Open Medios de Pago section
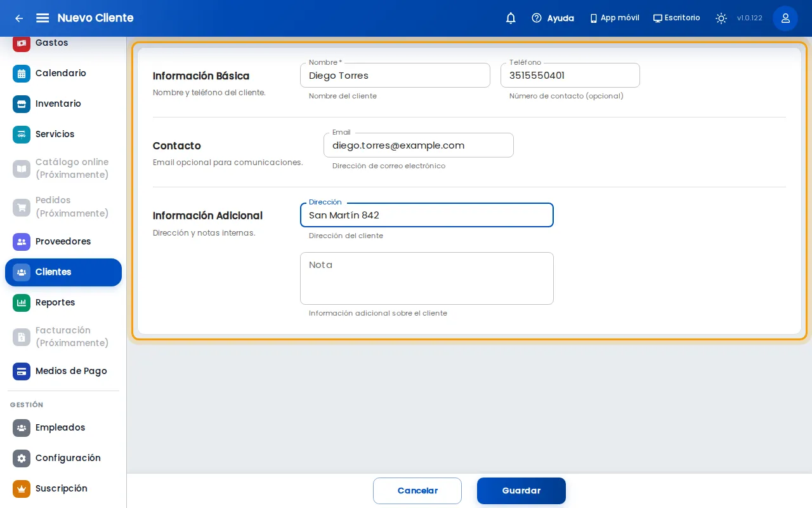This screenshot has height=508, width=812. [x=63, y=371]
